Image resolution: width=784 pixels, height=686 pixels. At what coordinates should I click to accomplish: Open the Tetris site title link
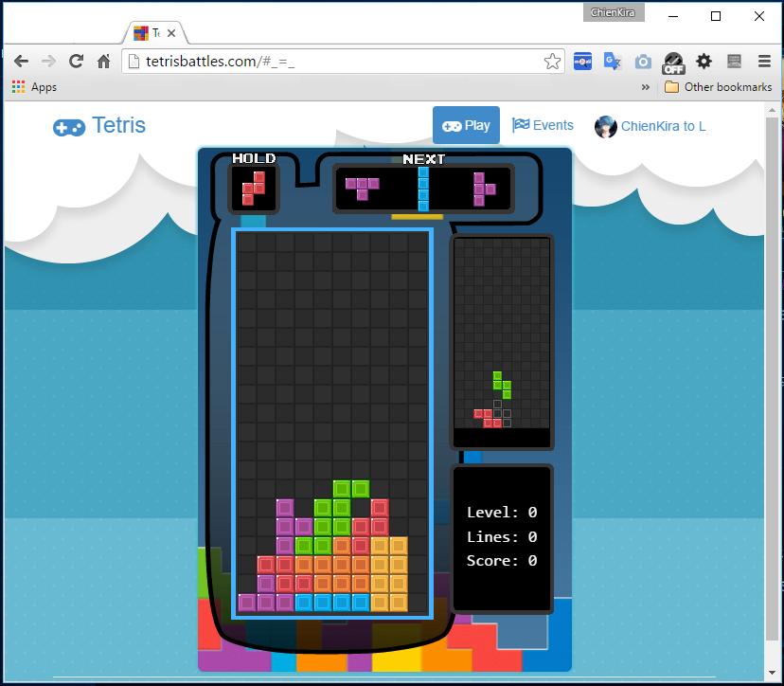coord(118,125)
